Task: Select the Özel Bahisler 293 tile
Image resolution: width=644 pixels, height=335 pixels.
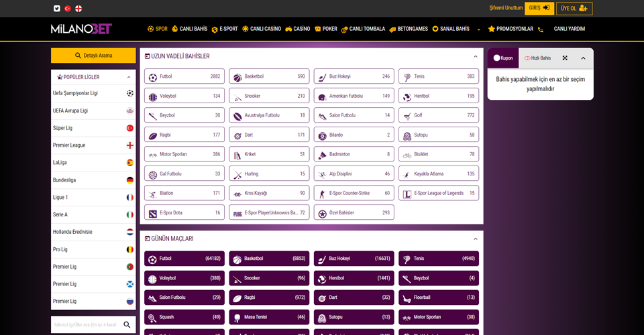Action: click(354, 212)
